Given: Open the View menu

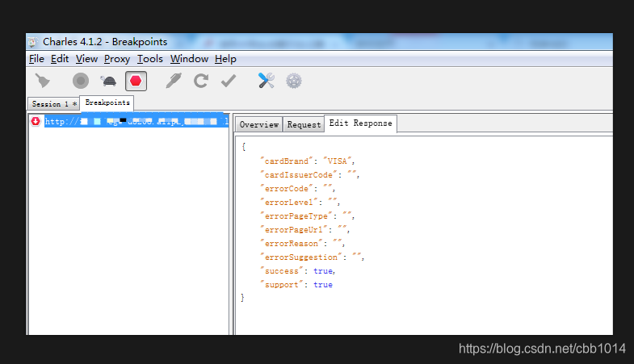Looking at the screenshot, I should [x=86, y=59].
